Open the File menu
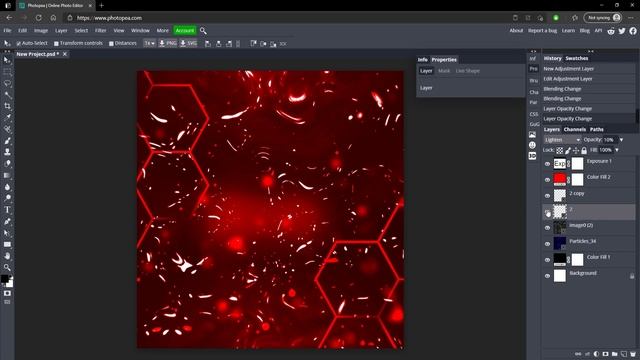 [x=7, y=31]
